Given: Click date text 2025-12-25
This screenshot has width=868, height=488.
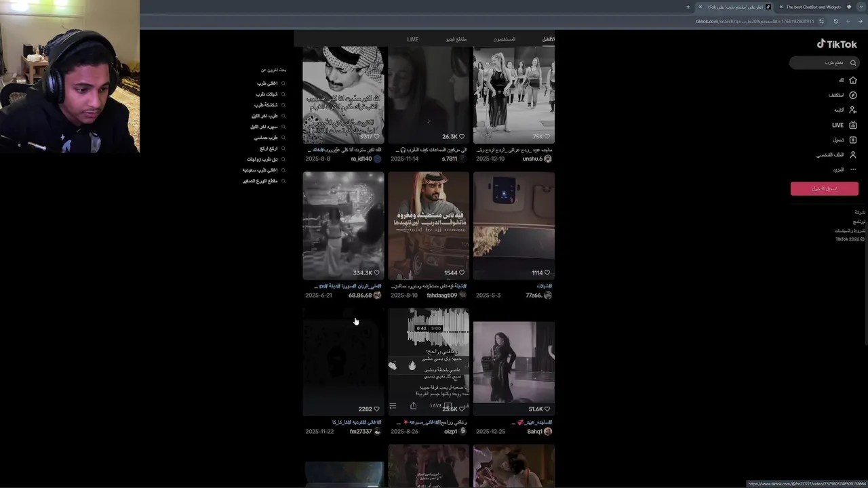Looking at the screenshot, I should [490, 431].
